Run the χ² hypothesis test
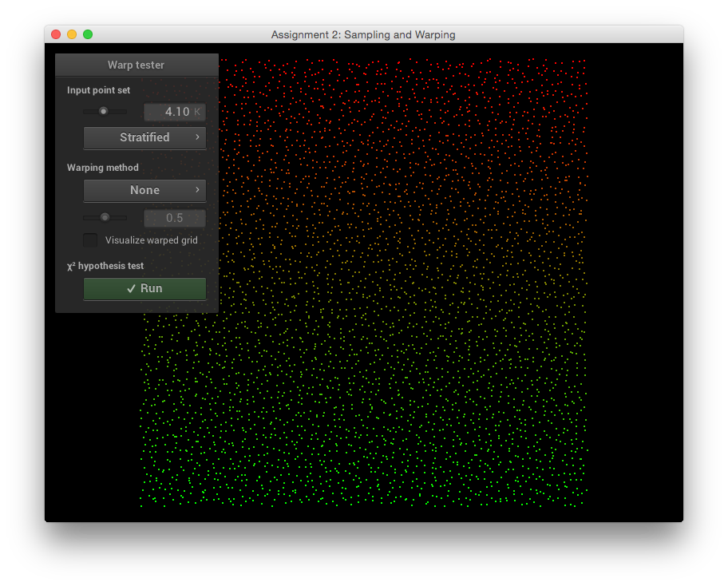 tap(145, 289)
